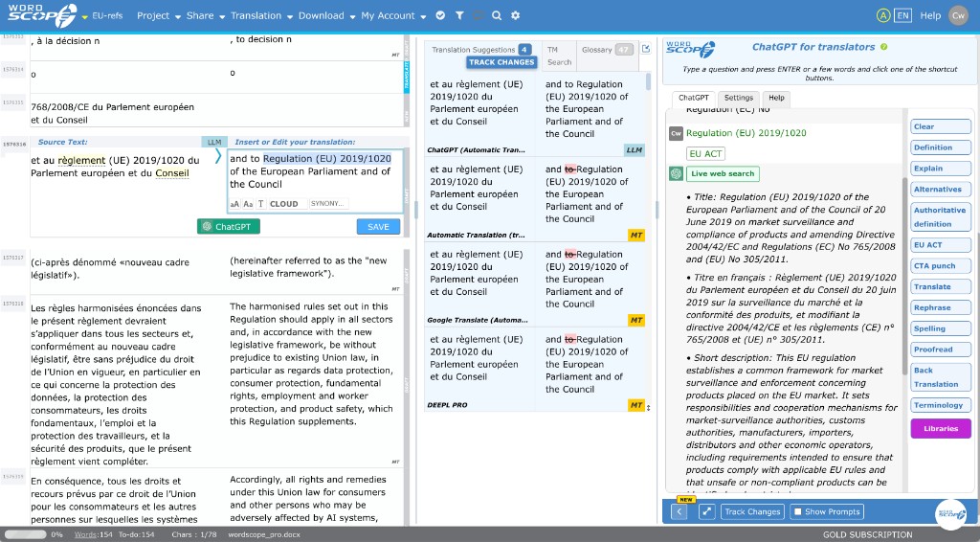980x542 pixels.
Task: Click the dimmed chat icon in header
Action: [479, 15]
